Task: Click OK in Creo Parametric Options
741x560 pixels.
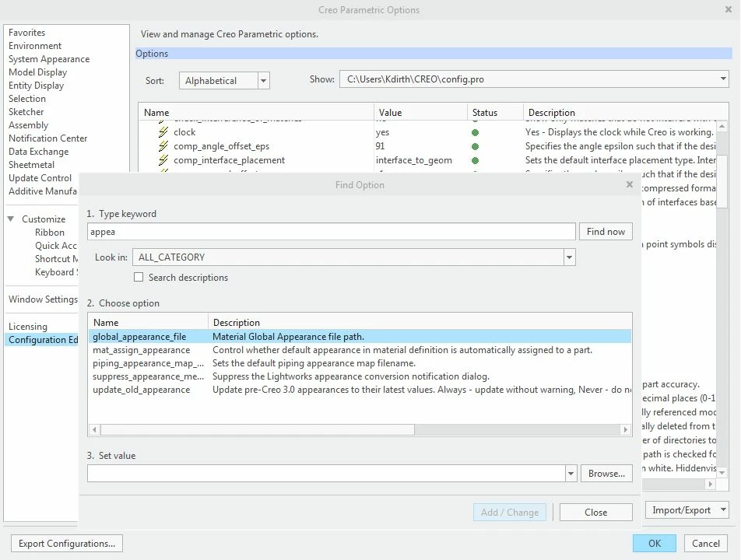Action: (x=655, y=544)
